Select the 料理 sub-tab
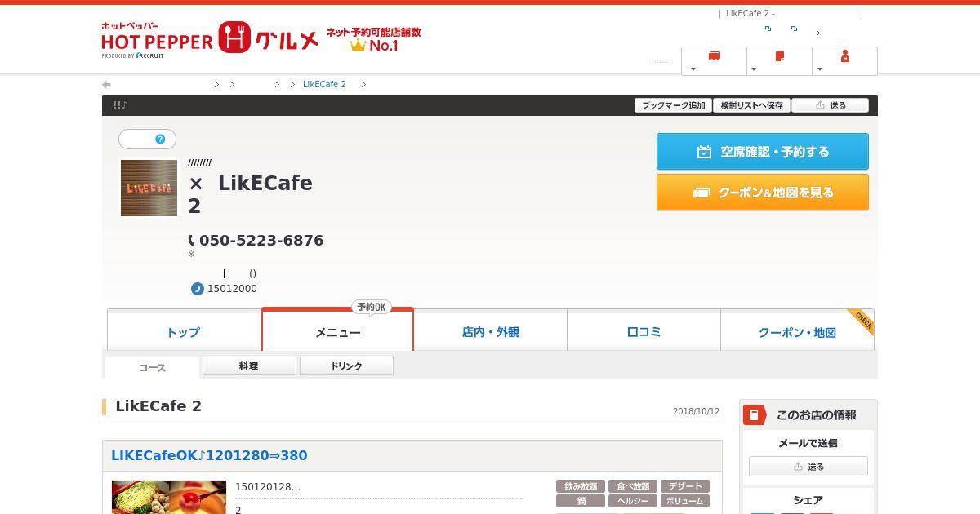 249,366
